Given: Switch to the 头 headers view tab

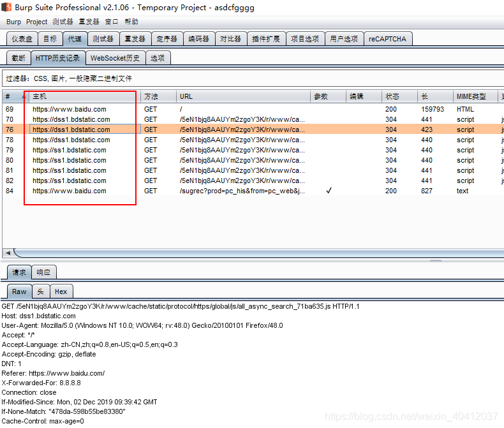Looking at the screenshot, I should tap(40, 291).
